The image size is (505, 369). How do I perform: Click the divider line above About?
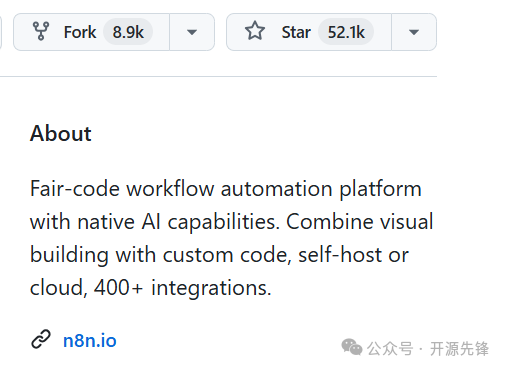click(x=218, y=76)
